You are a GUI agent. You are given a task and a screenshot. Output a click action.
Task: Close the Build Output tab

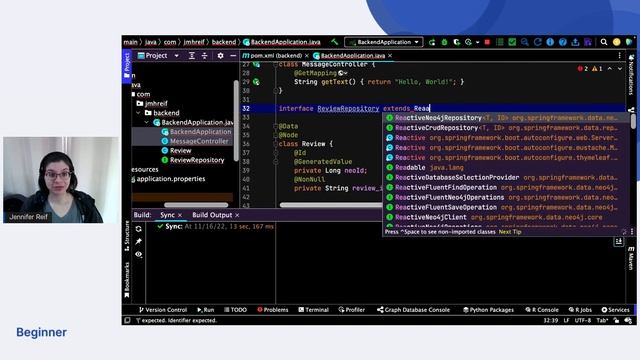237,215
